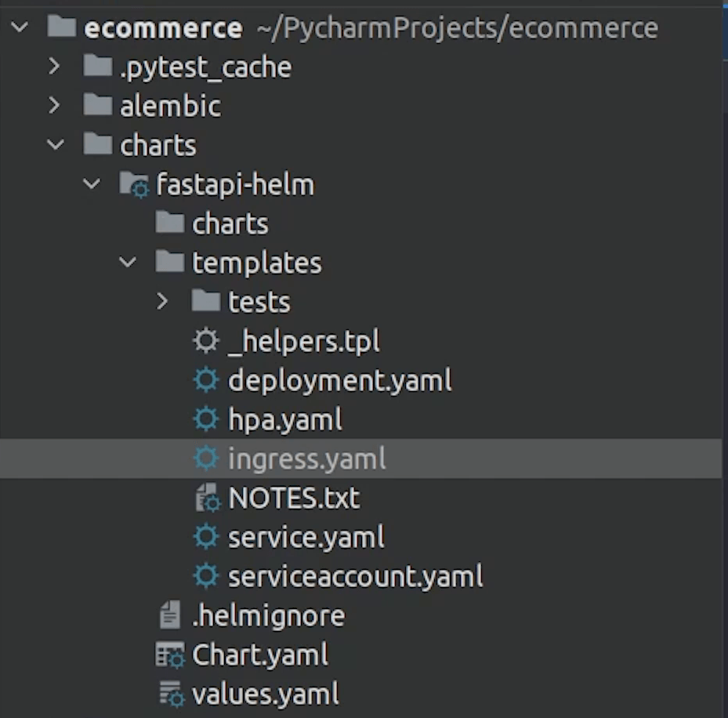The image size is (728, 718).
Task: Expand the tests folder
Action: pyautogui.click(x=162, y=303)
